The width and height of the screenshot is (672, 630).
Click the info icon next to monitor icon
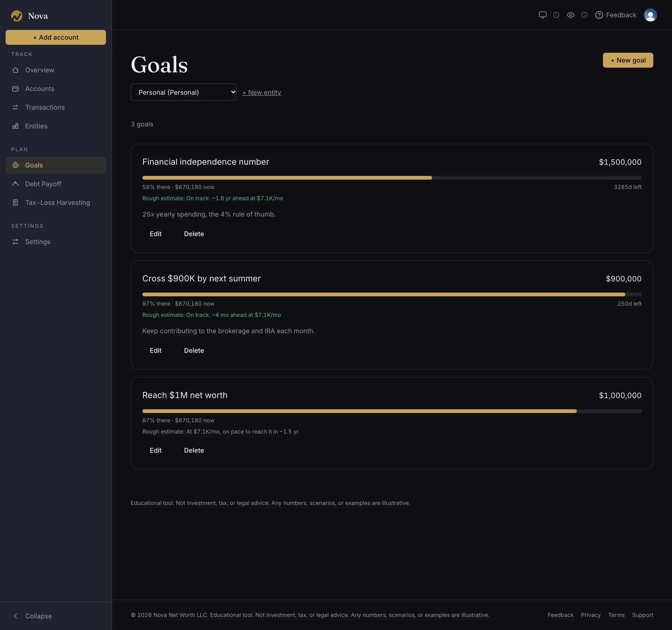(556, 15)
